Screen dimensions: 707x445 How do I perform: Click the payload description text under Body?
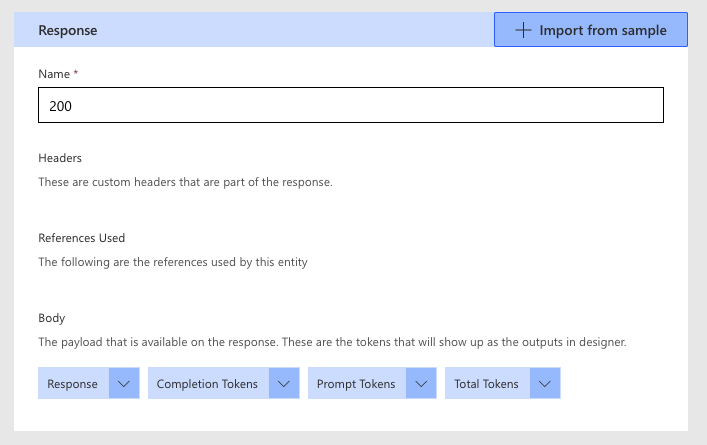[x=332, y=342]
